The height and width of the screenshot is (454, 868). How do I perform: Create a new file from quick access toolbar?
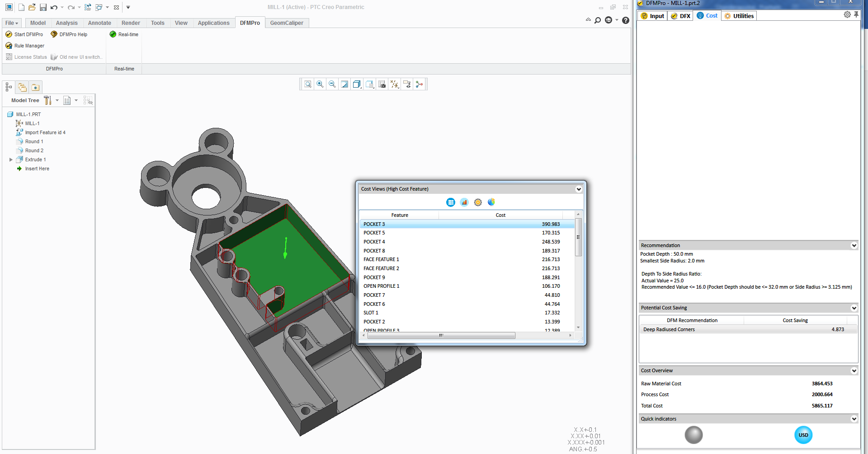pos(21,7)
